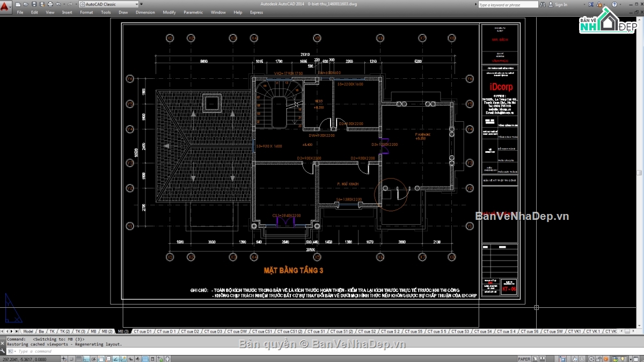Toggle the PAPER/MODEL space button
The image size is (644, 362).
coord(524,359)
